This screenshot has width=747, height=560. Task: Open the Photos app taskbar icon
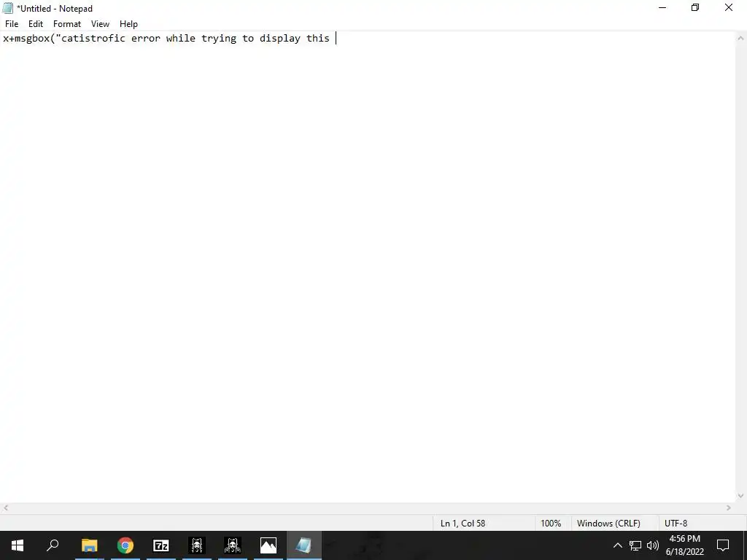pyautogui.click(x=268, y=545)
